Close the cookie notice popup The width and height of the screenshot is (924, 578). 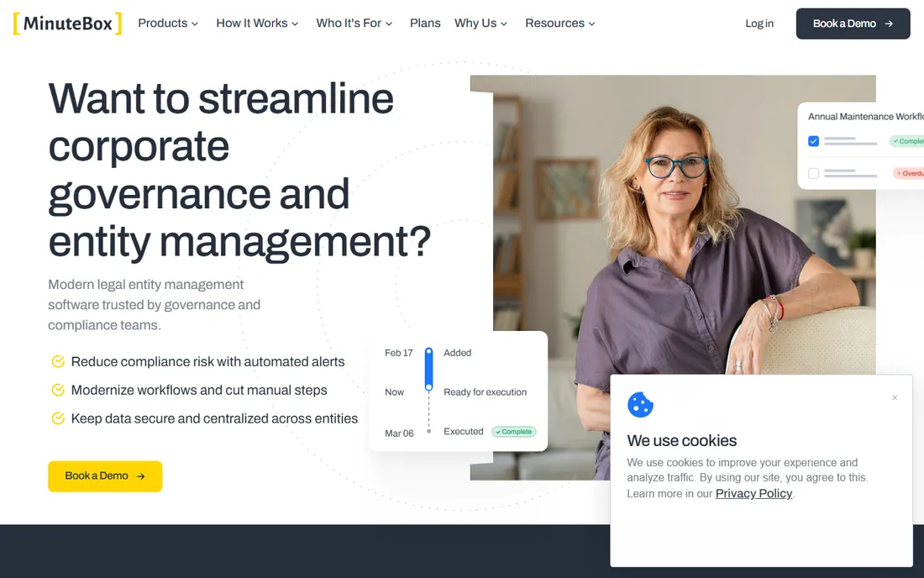(895, 397)
